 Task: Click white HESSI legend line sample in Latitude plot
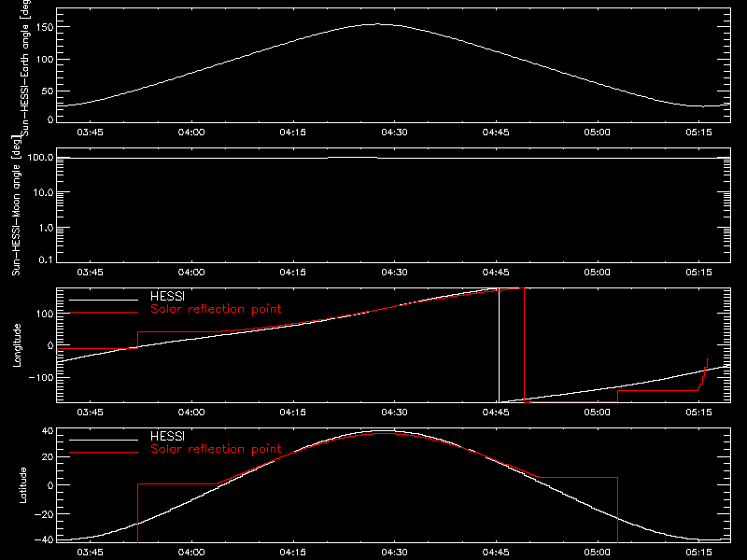[x=104, y=440]
